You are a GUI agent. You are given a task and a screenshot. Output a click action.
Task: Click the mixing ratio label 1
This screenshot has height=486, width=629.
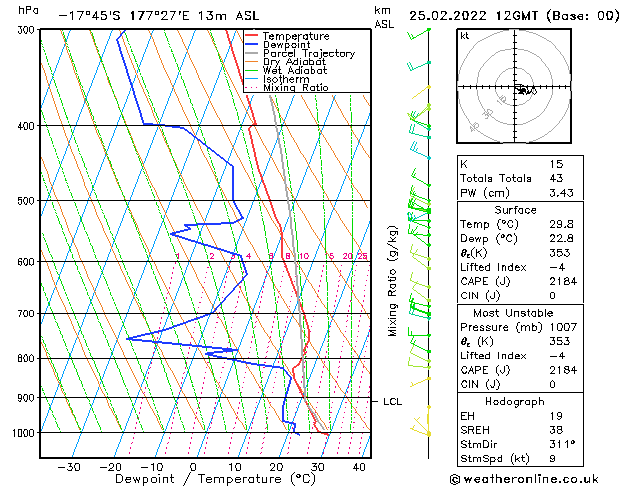[178, 256]
